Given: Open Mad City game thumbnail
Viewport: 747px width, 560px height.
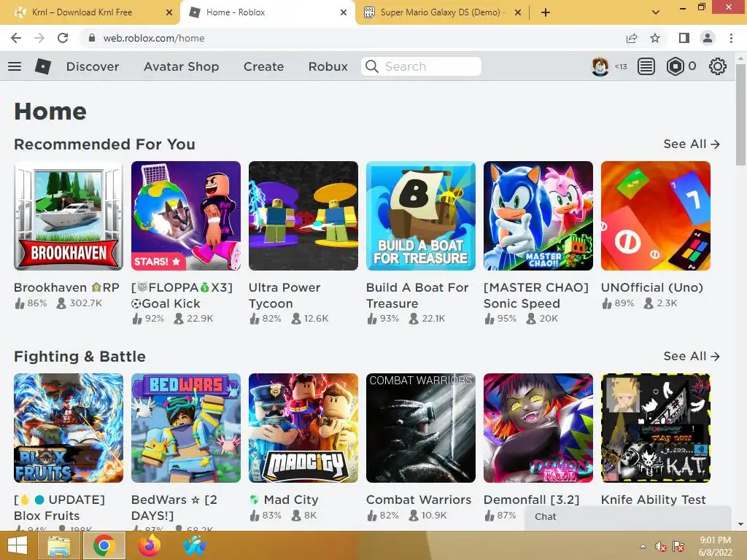Looking at the screenshot, I should tap(303, 428).
